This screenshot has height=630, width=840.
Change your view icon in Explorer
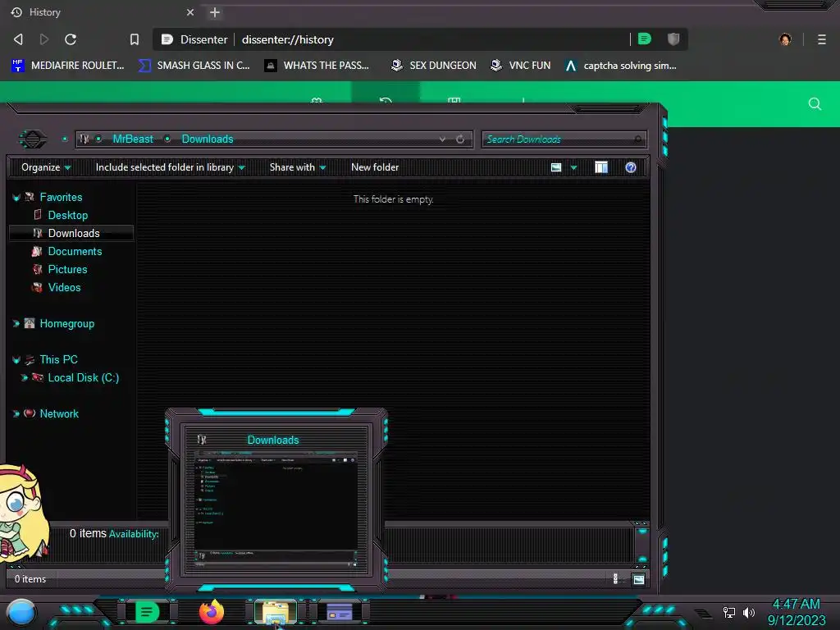coord(556,167)
